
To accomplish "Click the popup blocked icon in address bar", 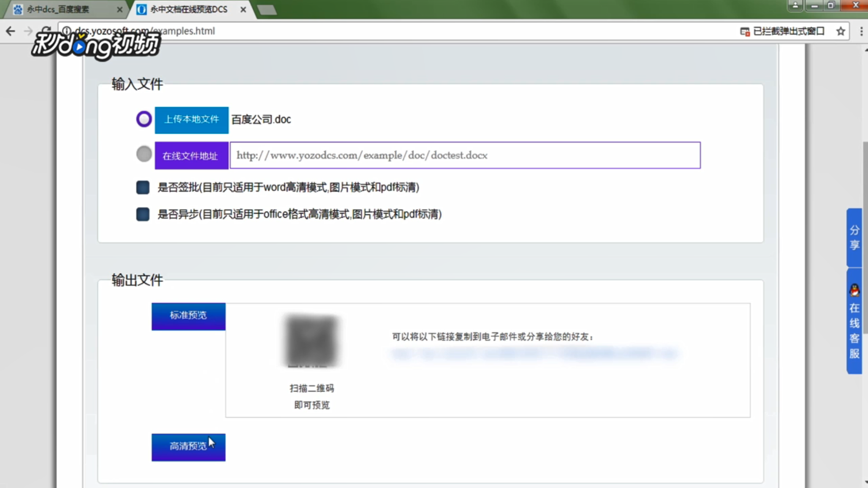I will point(745,32).
